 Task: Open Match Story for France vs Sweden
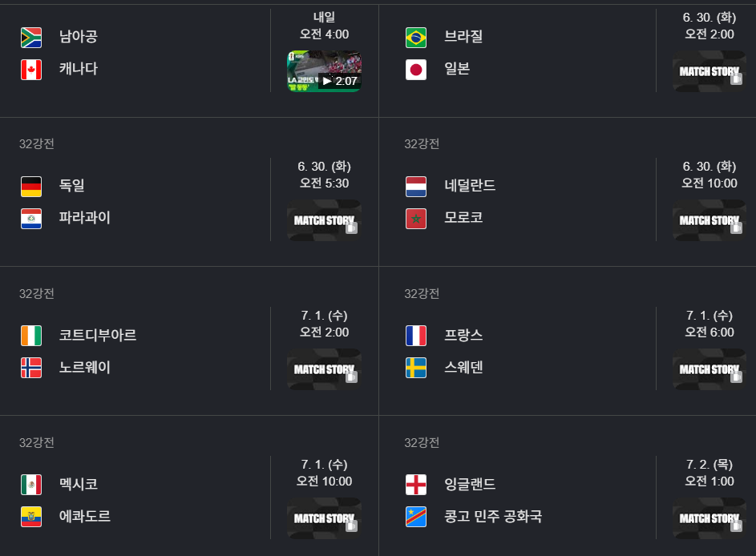[710, 369]
